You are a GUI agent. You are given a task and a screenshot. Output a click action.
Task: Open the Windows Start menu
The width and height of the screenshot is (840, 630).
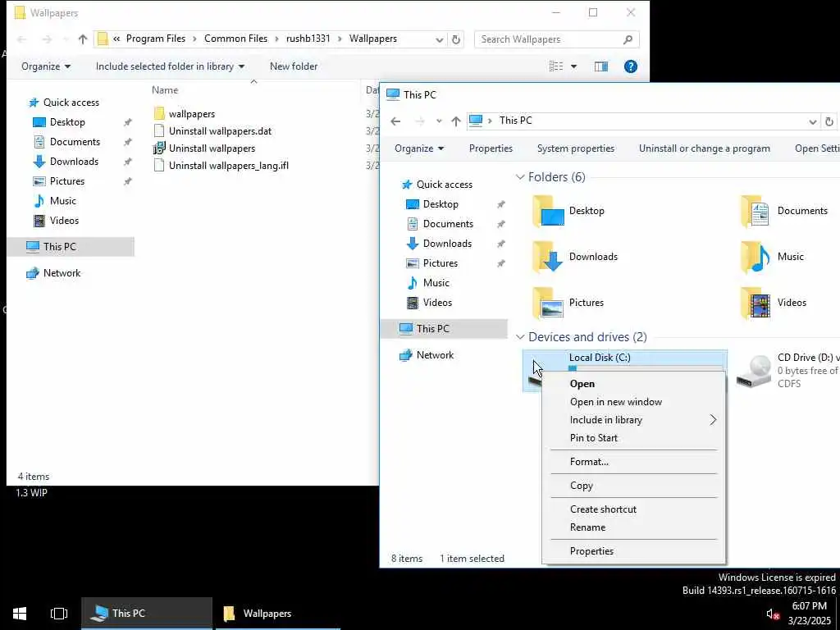[20, 614]
